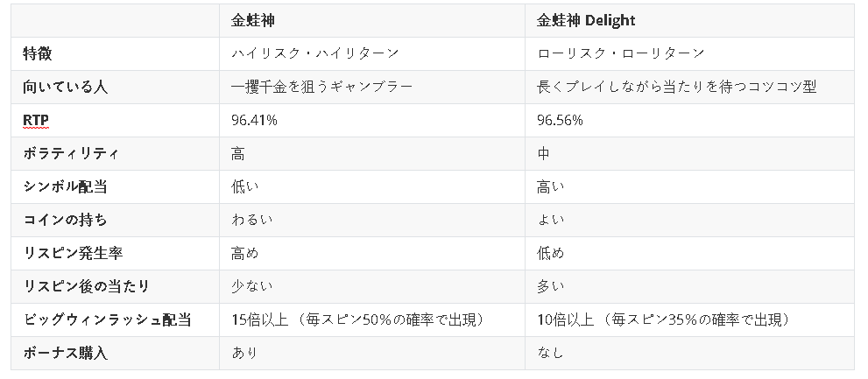Click the リスピン後の当たり row label
This screenshot has width=868, height=379.
86,286
